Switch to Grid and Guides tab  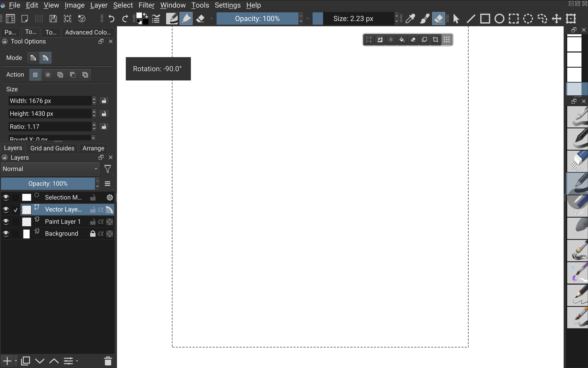click(x=52, y=148)
